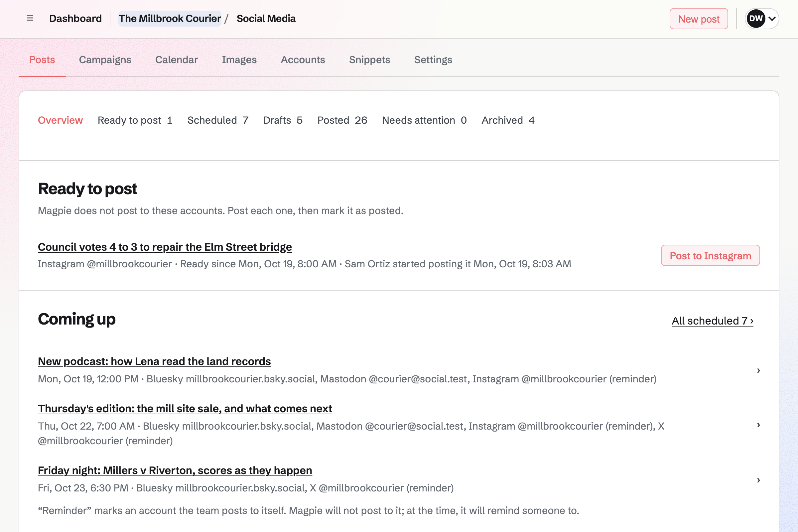Open the Accounts tab
Screen dimensions: 798x532
tap(303, 60)
